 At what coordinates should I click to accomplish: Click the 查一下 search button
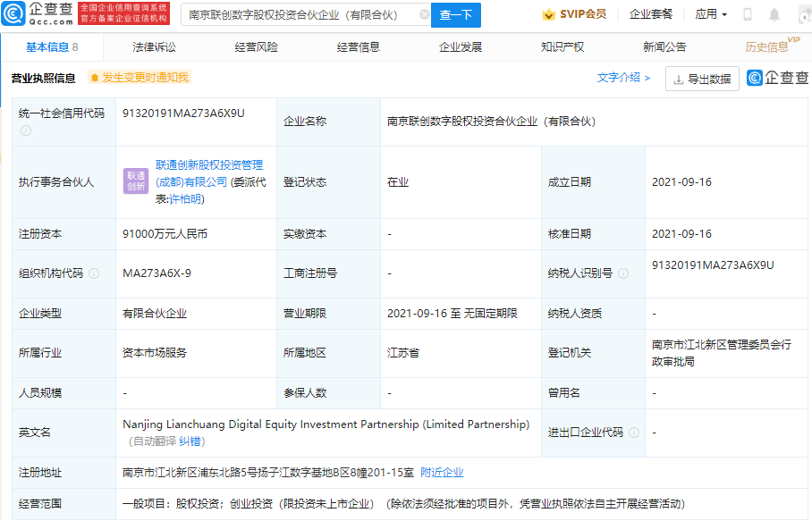pos(456,15)
